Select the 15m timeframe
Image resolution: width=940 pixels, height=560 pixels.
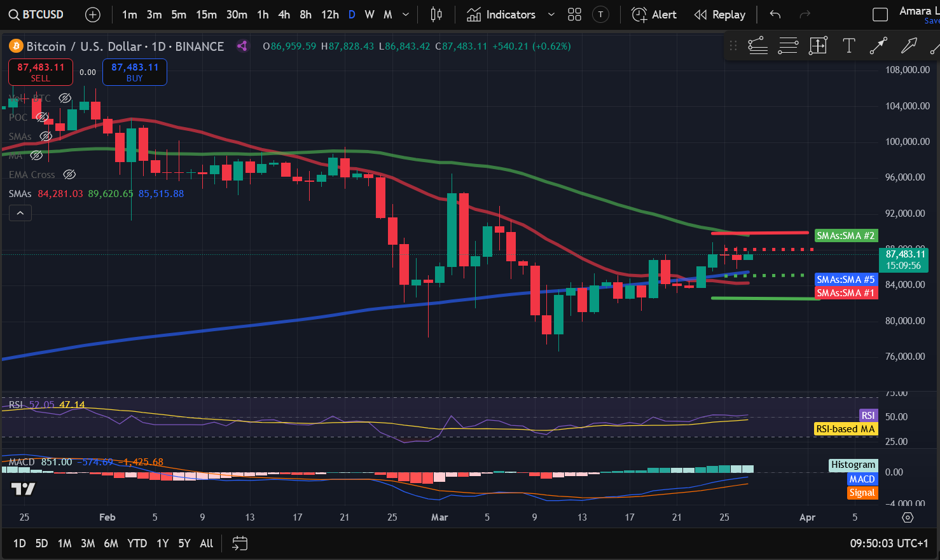[x=206, y=15]
